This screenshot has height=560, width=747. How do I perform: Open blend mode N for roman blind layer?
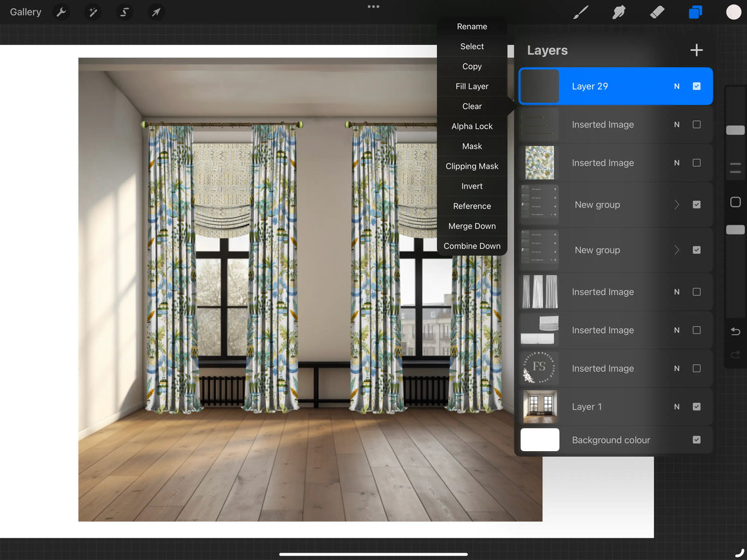coord(677,330)
